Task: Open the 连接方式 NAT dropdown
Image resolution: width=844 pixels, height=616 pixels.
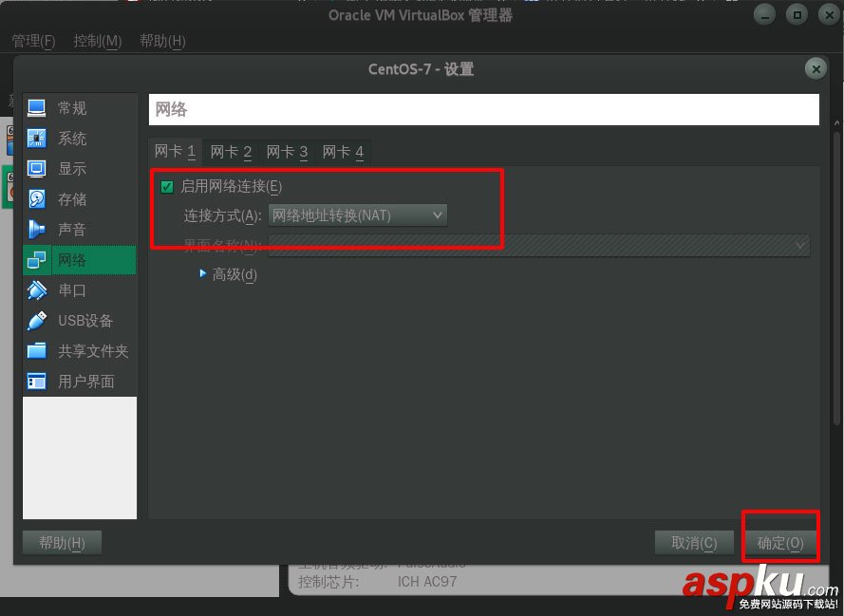Action: click(x=358, y=215)
